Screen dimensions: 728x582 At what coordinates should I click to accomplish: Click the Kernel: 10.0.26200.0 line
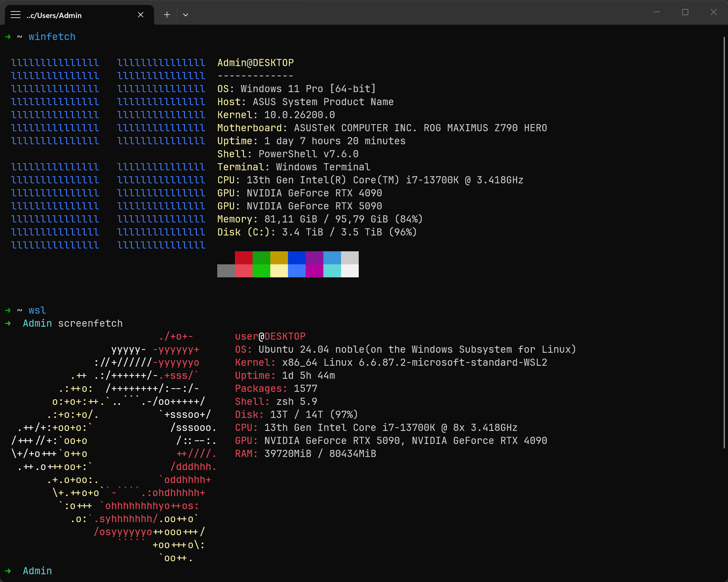276,115
